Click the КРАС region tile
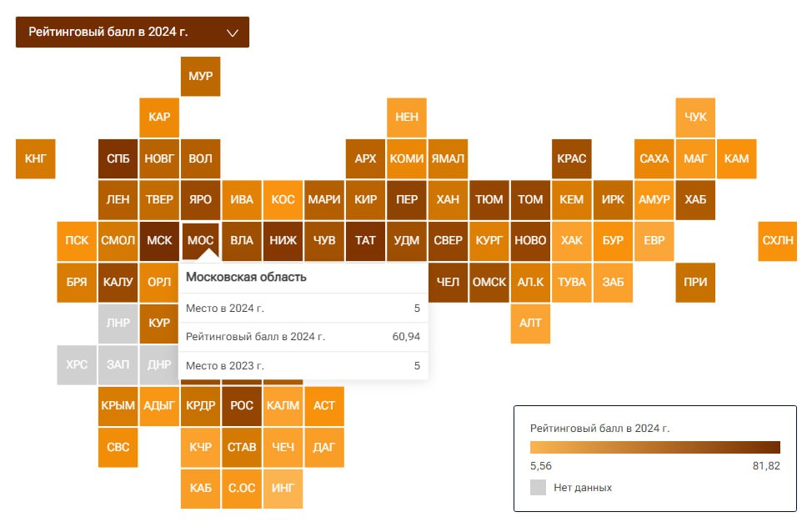 point(571,158)
